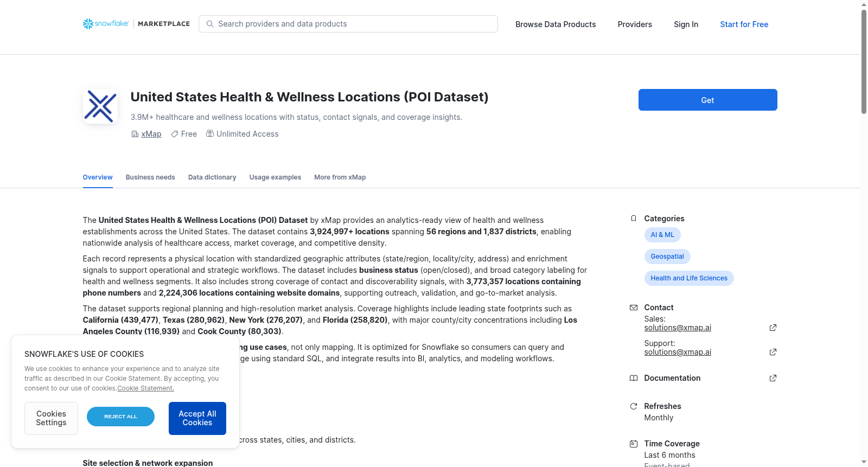Click the xMap provider logo thumbnail
Viewport: 868px width, 467px height.
pos(100,106)
